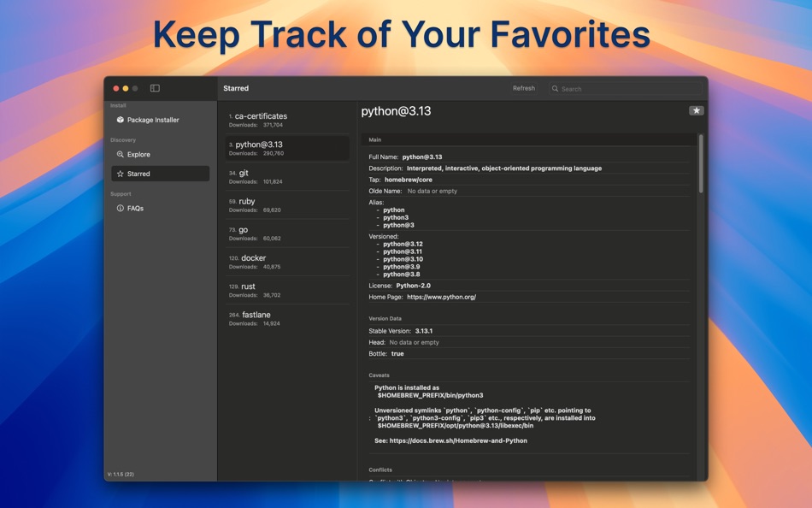Image resolution: width=812 pixels, height=508 pixels.
Task: Unstar python@3.13 with the star button
Action: click(x=696, y=110)
